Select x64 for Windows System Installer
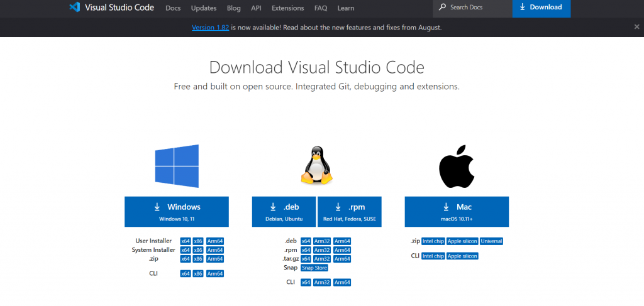The image size is (644, 306). click(x=186, y=250)
